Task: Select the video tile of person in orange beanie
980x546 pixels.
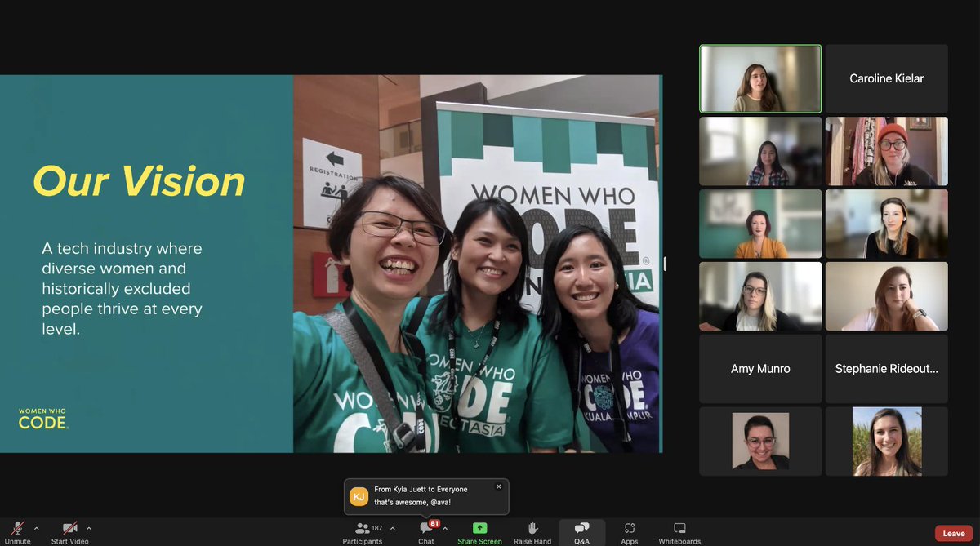Action: point(887,151)
